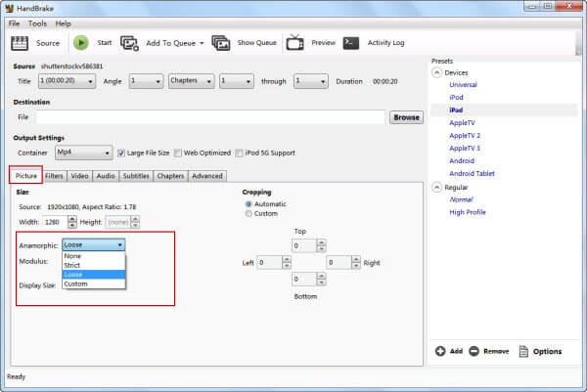Open the Help menu
This screenshot has height=392, width=587.
click(63, 23)
